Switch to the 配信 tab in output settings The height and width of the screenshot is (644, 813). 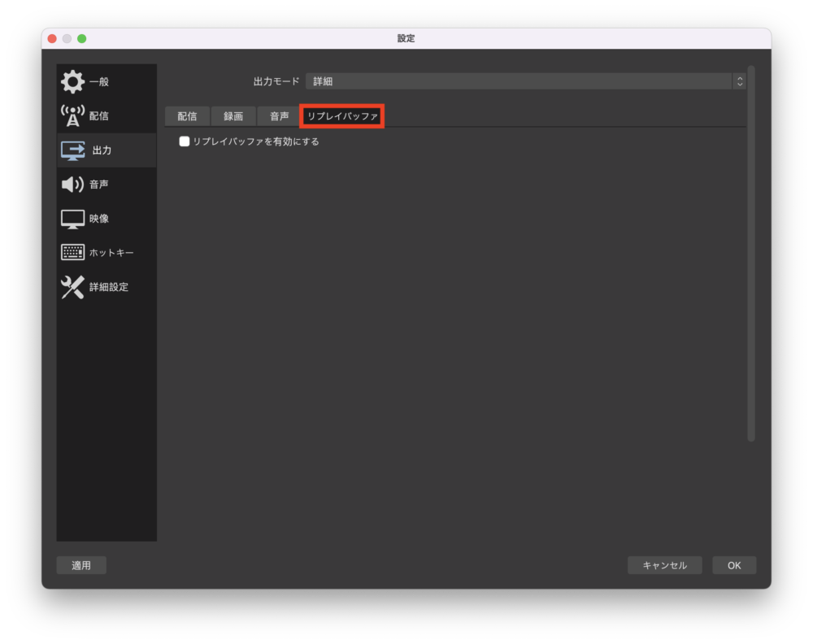[x=187, y=116]
